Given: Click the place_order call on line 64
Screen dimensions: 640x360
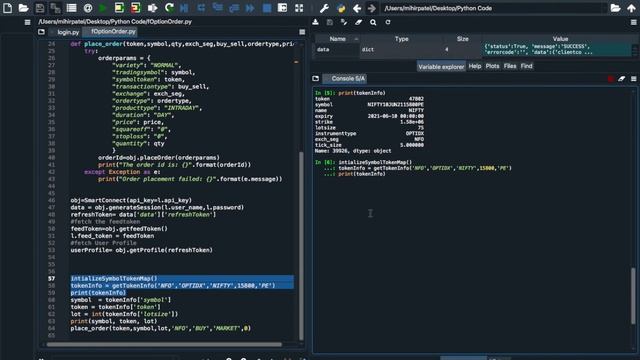Looking at the screenshot, I should pyautogui.click(x=160, y=328).
